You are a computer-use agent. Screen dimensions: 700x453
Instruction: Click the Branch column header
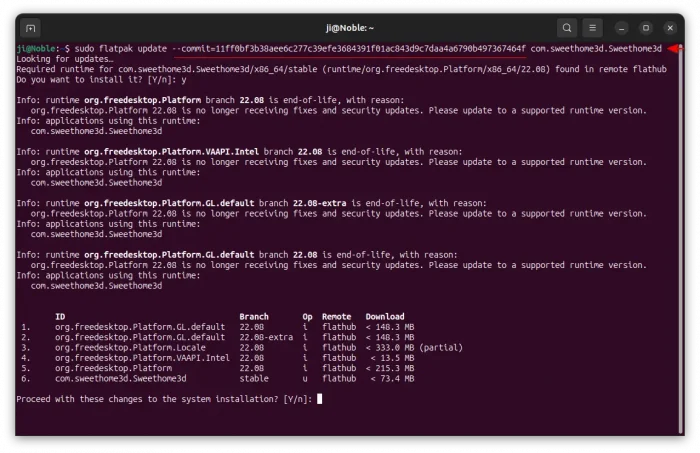[x=254, y=316]
